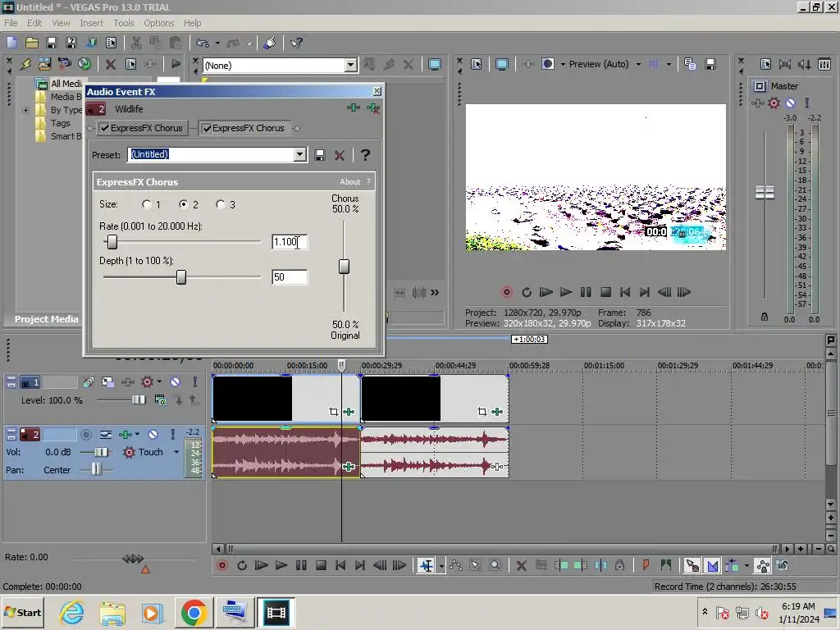Open the Edit menu
The image size is (840, 630).
tap(34, 23)
